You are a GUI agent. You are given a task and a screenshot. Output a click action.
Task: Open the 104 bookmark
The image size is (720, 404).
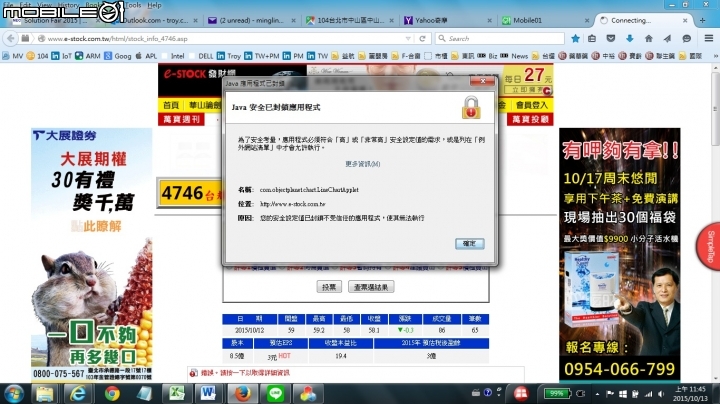coord(37,56)
